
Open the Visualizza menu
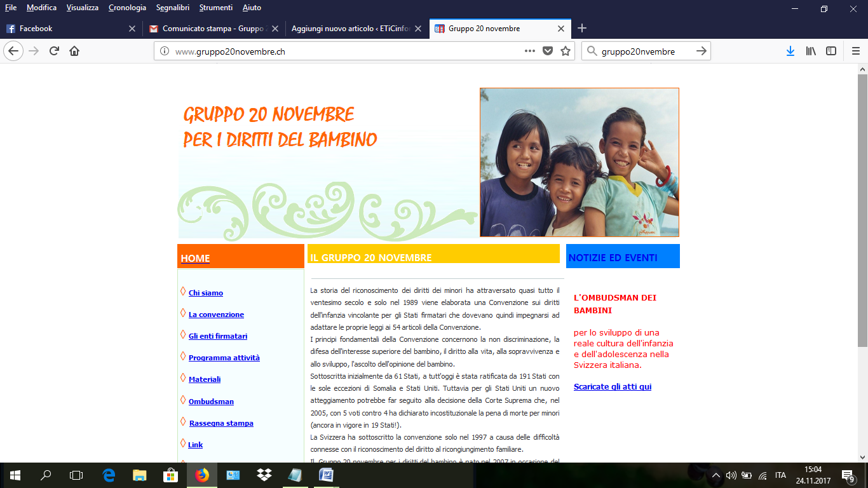pyautogui.click(x=83, y=8)
